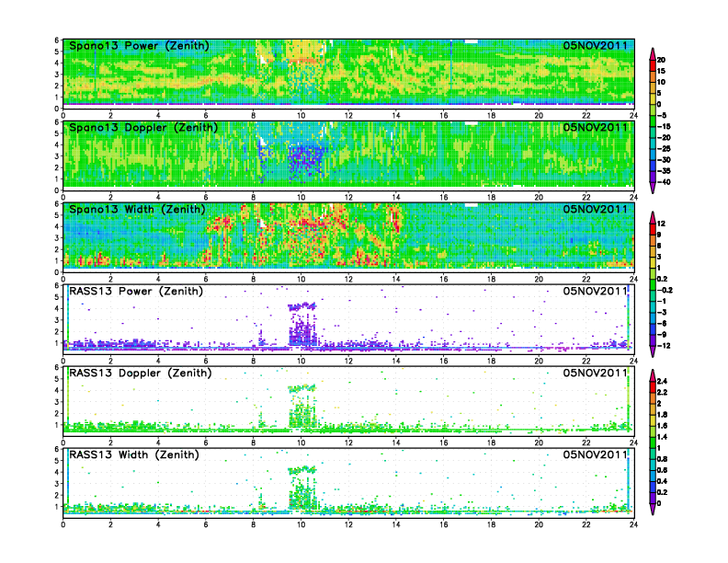The width and height of the screenshot is (728, 563).
Task: Click height 4 label on RASS13 Power y-axis
Action: 57,308
